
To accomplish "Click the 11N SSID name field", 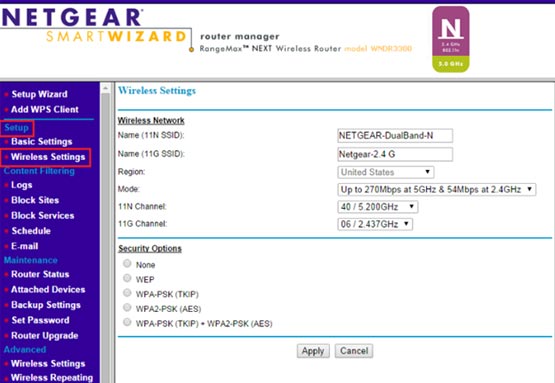I will click(395, 136).
